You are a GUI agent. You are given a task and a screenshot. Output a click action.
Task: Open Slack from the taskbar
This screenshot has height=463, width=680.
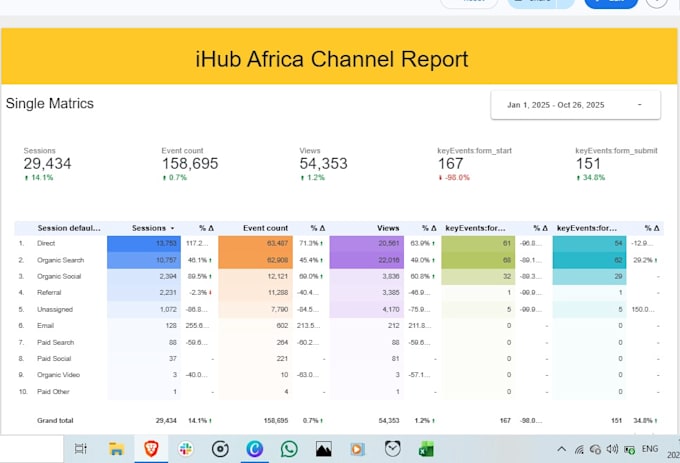186,449
